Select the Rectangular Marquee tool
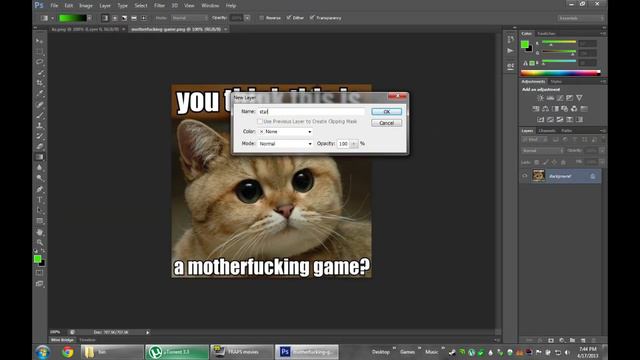640x360 pixels. (39, 51)
